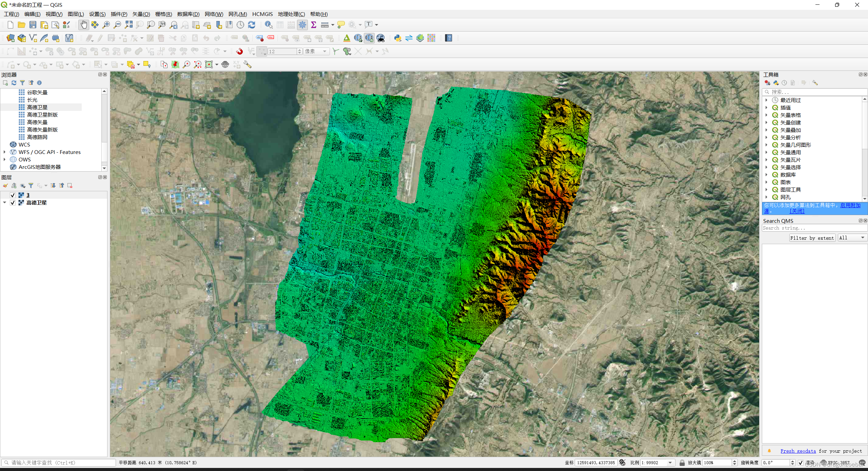The width and height of the screenshot is (868, 471).
Task: Click the Zoom Full extent icon
Action: 129,25
